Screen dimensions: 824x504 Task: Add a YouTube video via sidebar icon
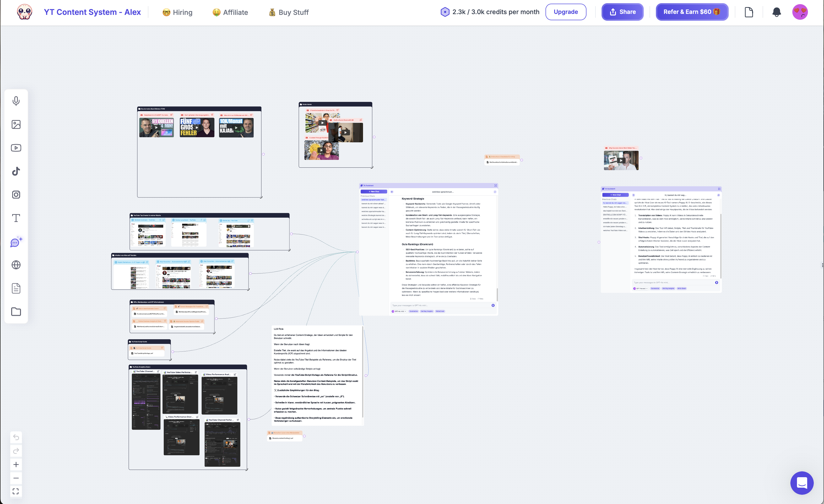point(16,148)
